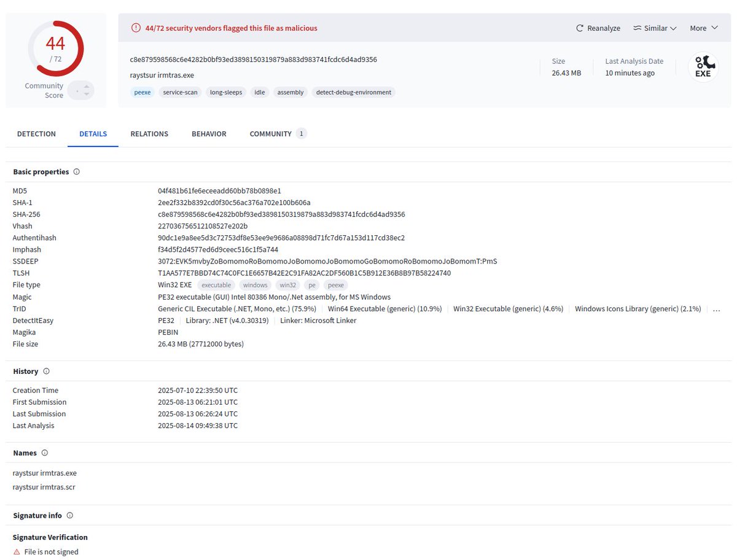Click the Last Submission timestamp
Image resolution: width=737 pixels, height=560 pixels.
tap(198, 414)
